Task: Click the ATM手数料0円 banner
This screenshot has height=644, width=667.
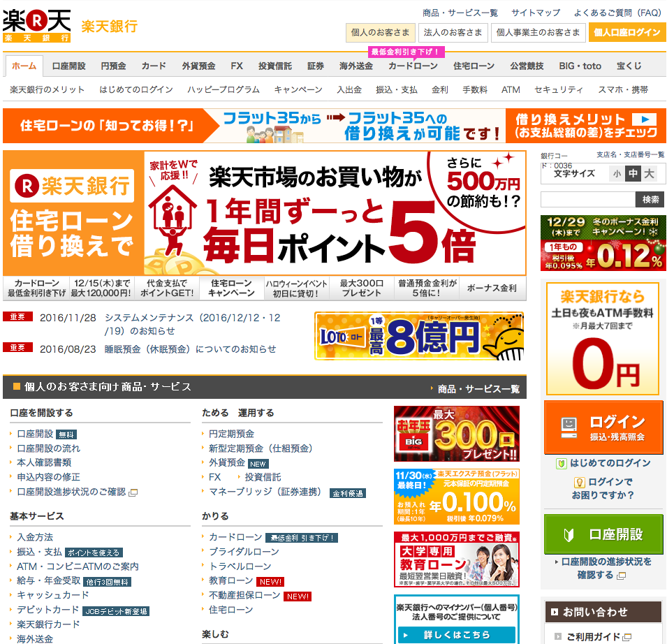Action: click(x=603, y=339)
